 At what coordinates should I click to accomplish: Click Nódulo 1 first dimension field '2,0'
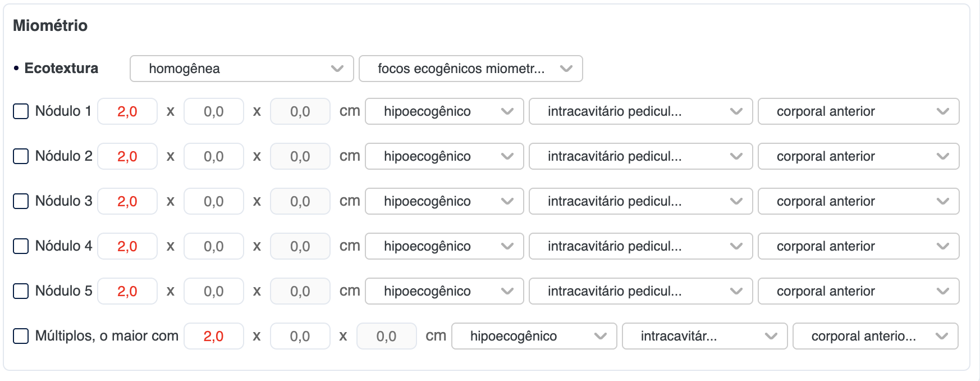pos(127,111)
